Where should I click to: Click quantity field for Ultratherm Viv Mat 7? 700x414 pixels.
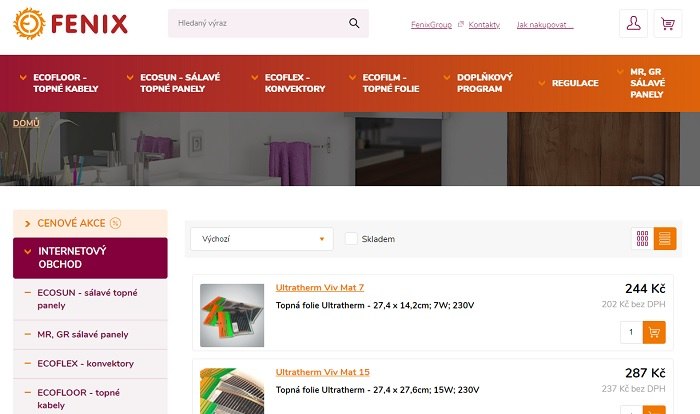tap(631, 332)
